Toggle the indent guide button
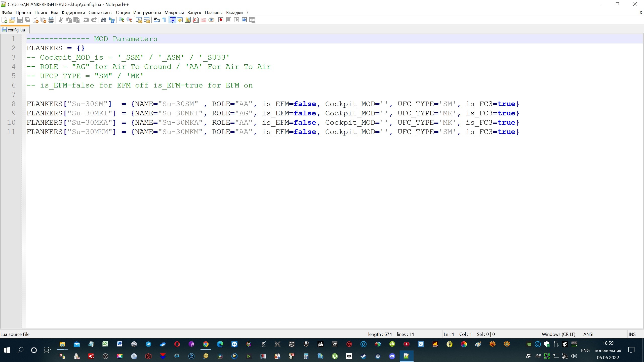Image resolution: width=644 pixels, height=362 pixels. [x=172, y=20]
